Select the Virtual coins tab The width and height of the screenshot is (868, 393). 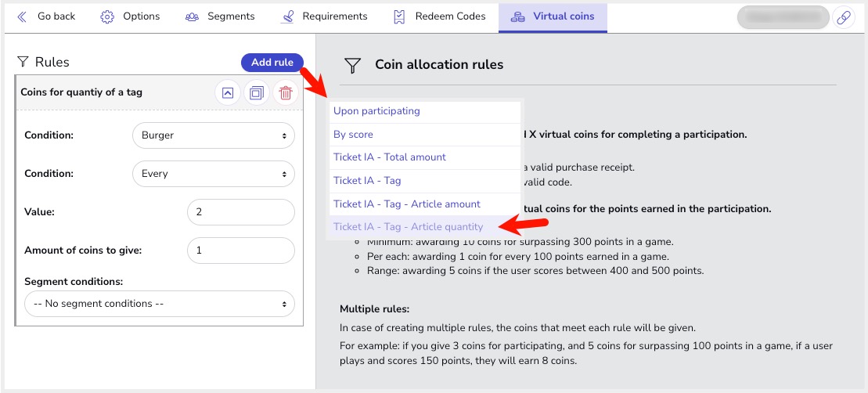click(x=553, y=16)
